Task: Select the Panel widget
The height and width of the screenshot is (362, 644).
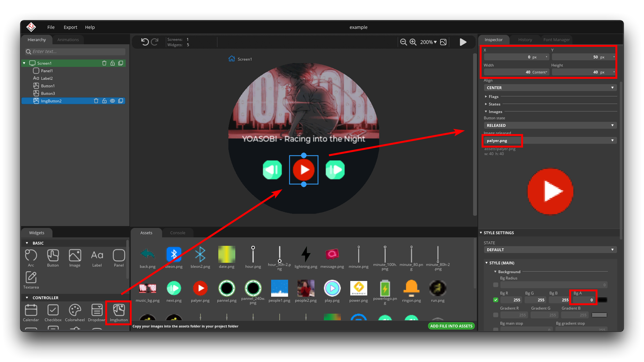Action: click(x=119, y=258)
